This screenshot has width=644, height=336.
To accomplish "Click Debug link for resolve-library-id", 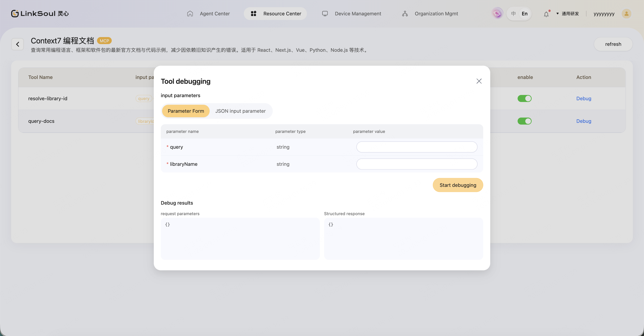I will coord(584,98).
